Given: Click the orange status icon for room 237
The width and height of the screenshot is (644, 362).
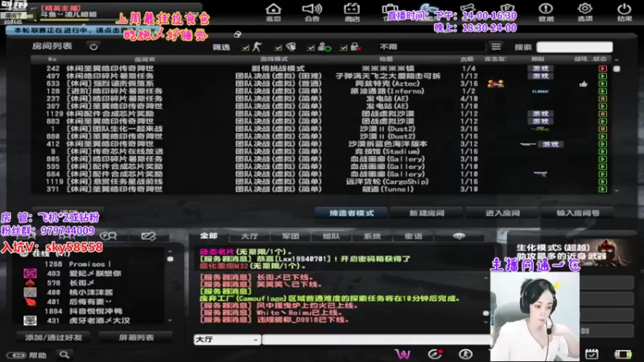Looking at the screenshot, I should pyautogui.click(x=602, y=98).
